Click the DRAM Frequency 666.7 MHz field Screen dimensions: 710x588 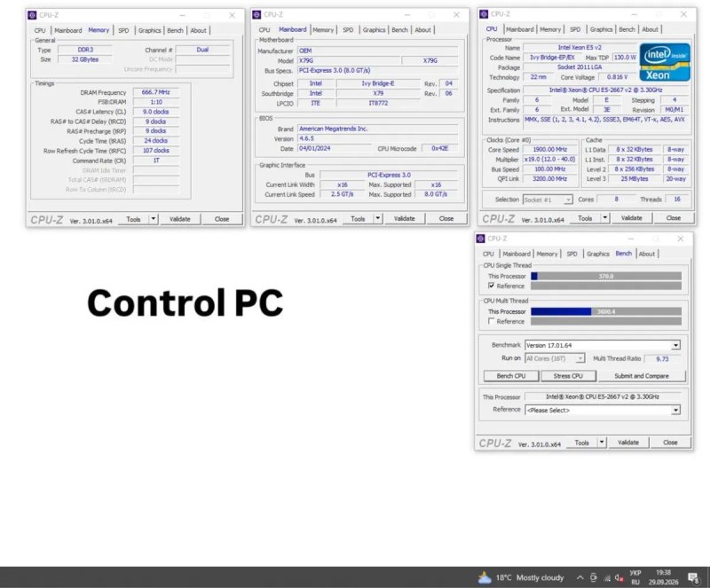click(156, 92)
